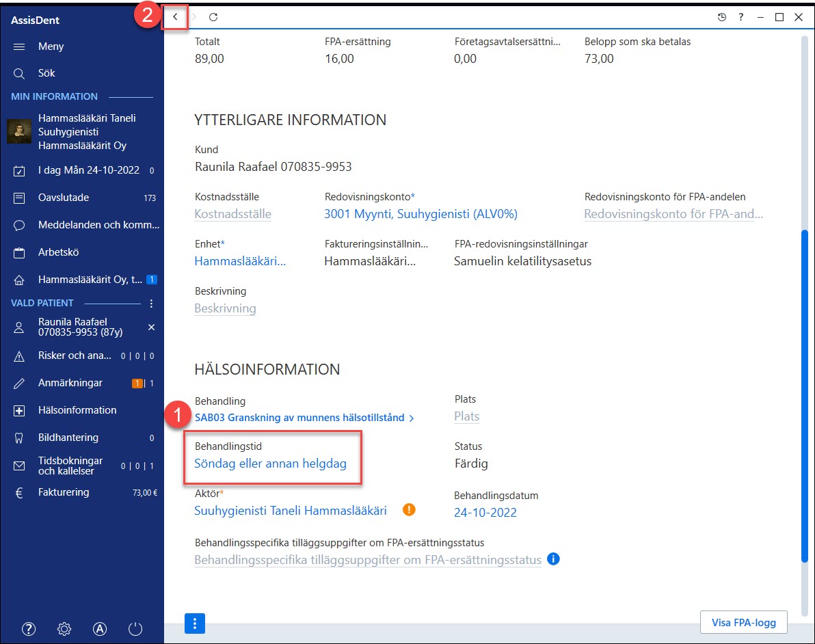This screenshot has height=644, width=815.
Task: Open Vald patient three-dot menu
Action: coord(151,303)
